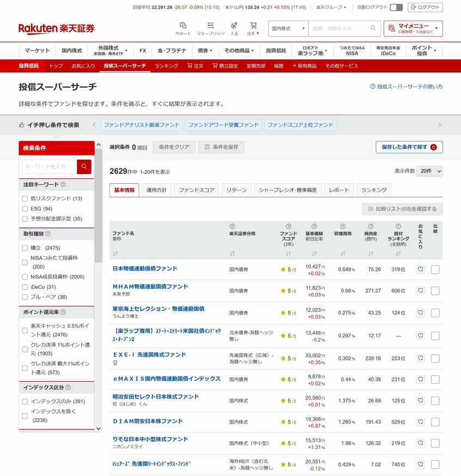Open the 表示件数 20件 dropdown
The height and width of the screenshot is (476, 461).
pyautogui.click(x=429, y=171)
